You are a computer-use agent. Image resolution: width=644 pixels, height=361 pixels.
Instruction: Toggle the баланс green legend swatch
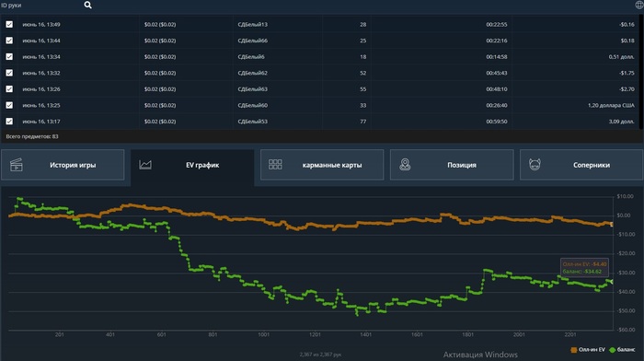(x=612, y=350)
